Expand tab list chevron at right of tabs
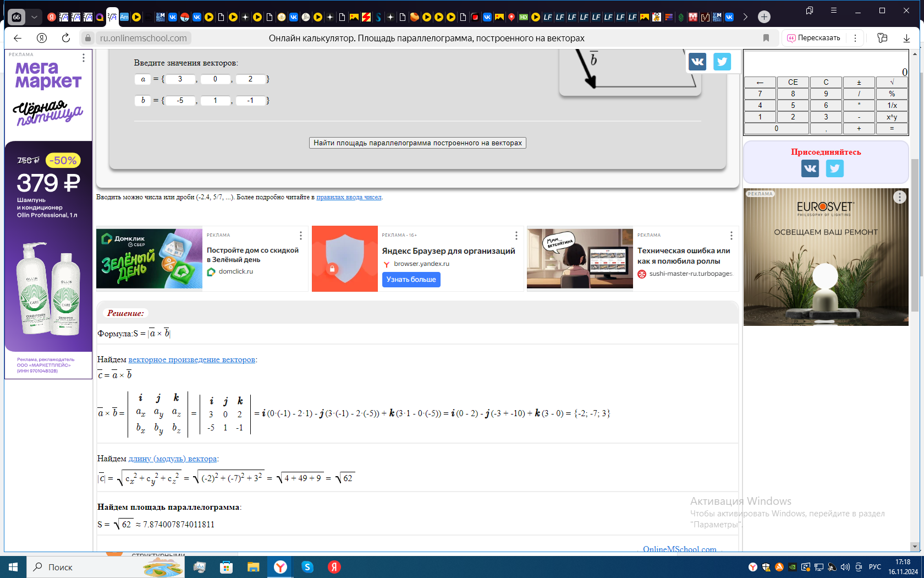 coord(745,17)
